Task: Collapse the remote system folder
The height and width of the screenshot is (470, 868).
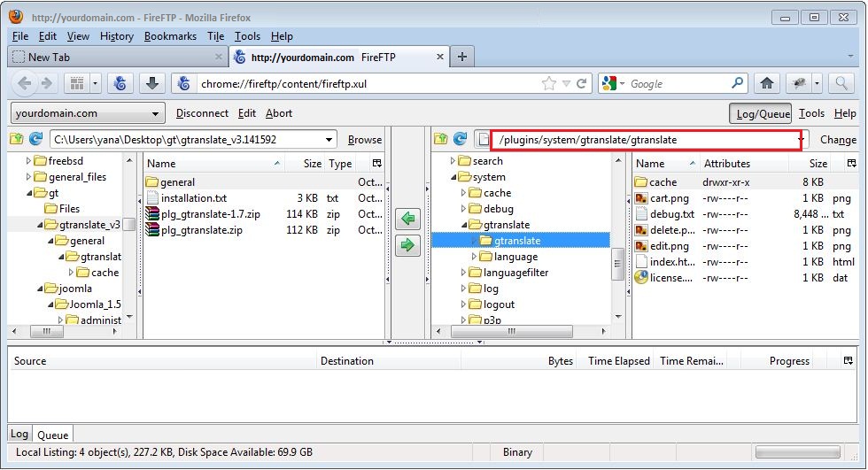Action: [x=453, y=177]
